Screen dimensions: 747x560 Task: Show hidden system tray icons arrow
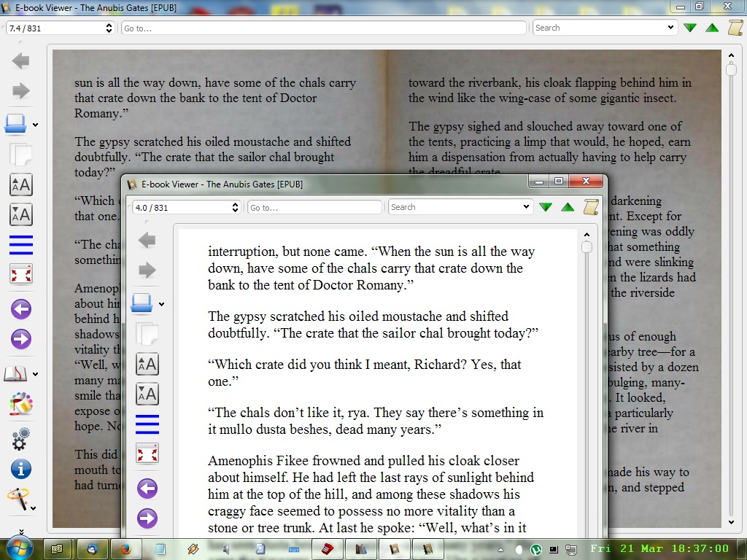tap(500, 550)
